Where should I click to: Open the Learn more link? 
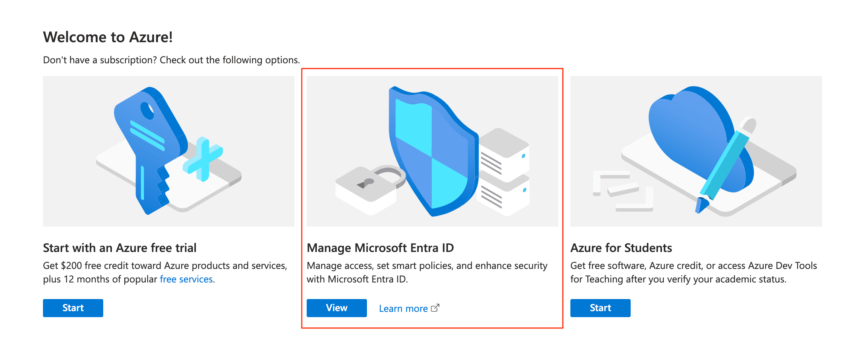403,308
